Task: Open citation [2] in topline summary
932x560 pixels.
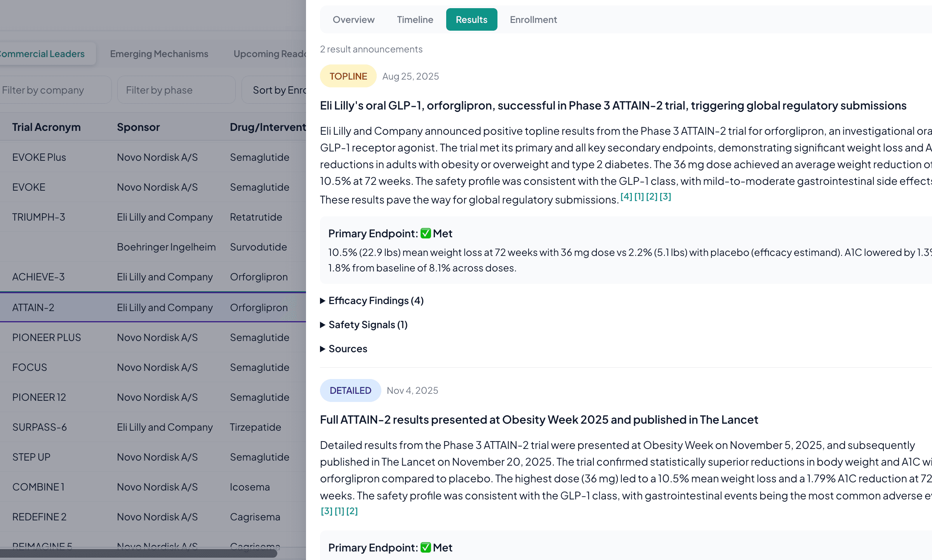Action: click(x=652, y=197)
